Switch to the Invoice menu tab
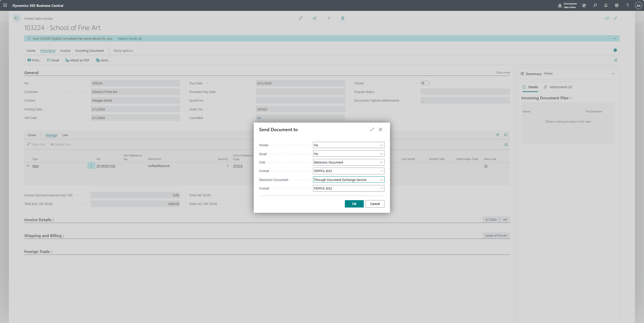 (65, 51)
